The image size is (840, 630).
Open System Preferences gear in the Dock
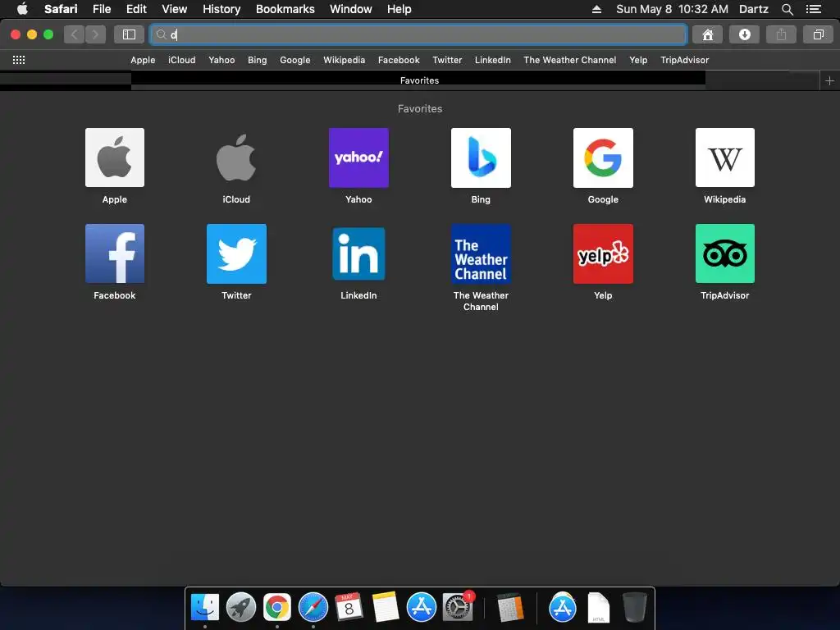(458, 608)
